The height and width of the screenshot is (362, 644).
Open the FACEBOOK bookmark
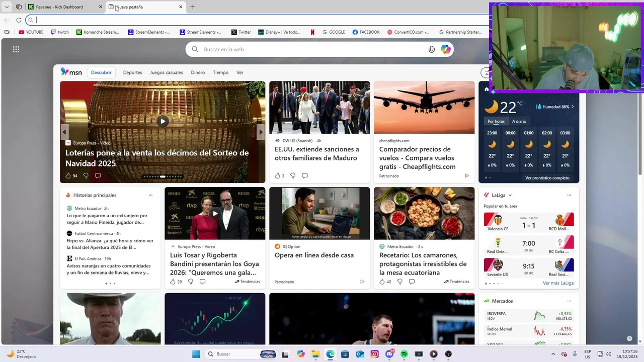point(366,32)
